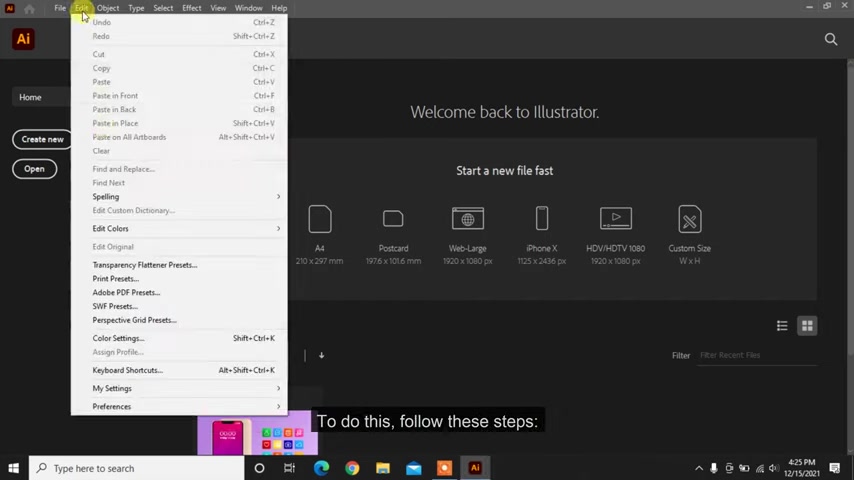Click the sort direction arrow icon

321,355
